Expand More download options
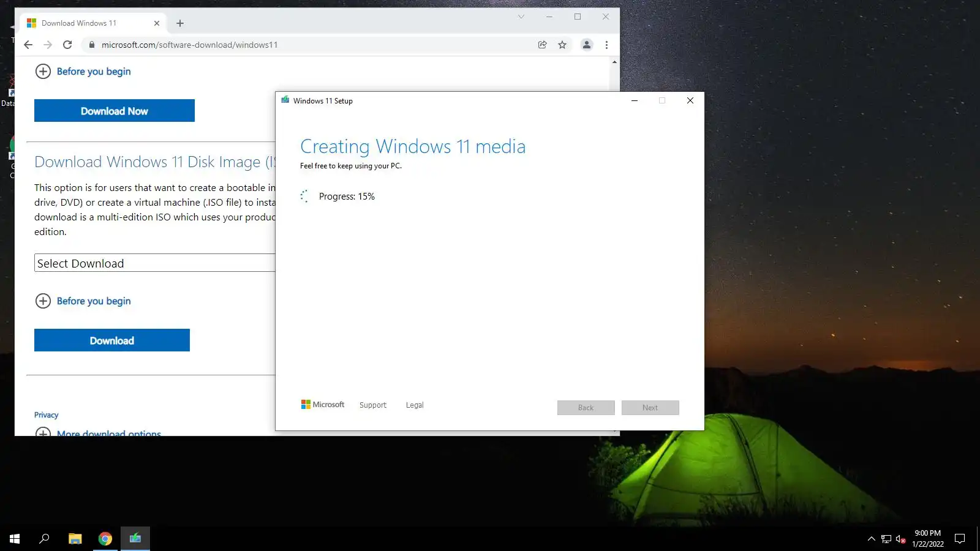 click(98, 433)
